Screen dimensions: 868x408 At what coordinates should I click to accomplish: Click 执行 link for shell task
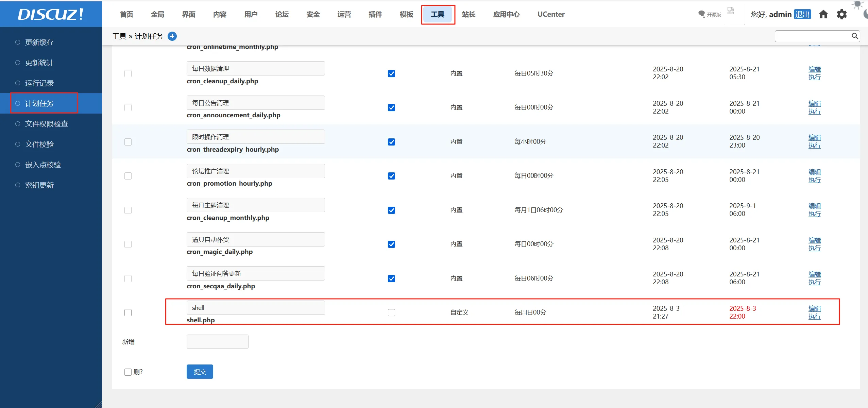[x=814, y=317]
